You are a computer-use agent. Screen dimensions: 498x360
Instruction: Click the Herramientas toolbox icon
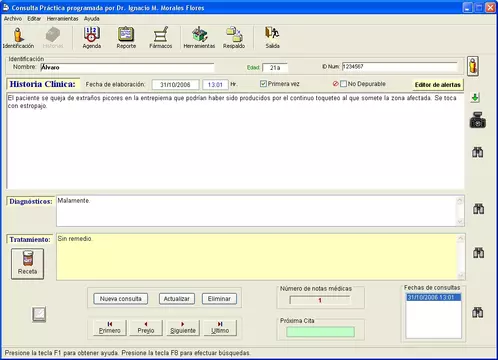199,34
